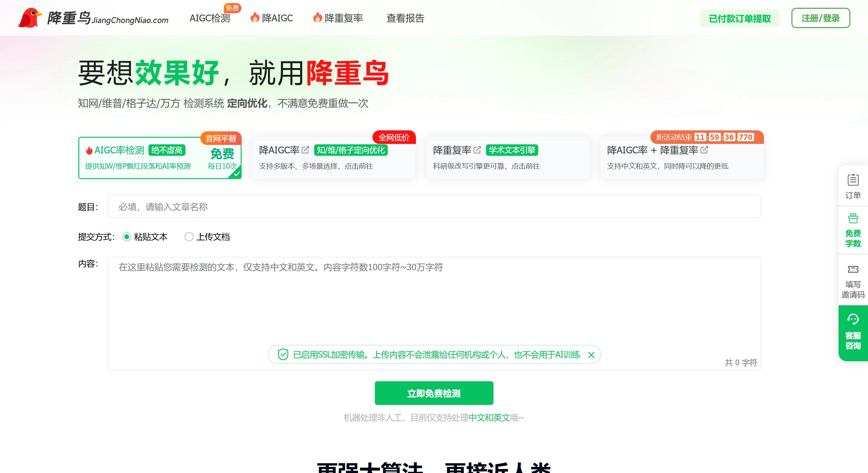Click the 立即免费检测 button
The height and width of the screenshot is (473, 868).
coord(434,393)
